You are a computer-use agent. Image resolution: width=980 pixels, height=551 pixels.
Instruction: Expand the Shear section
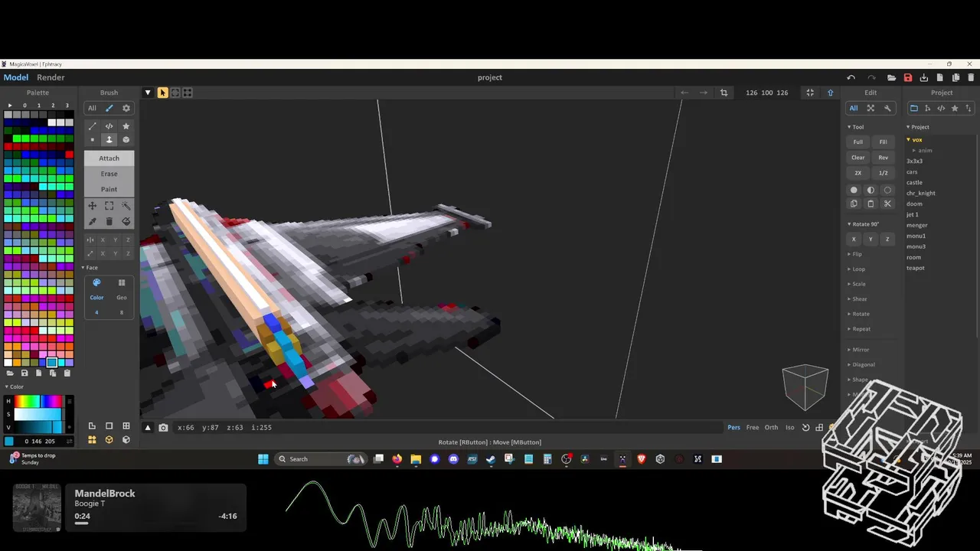pos(857,298)
